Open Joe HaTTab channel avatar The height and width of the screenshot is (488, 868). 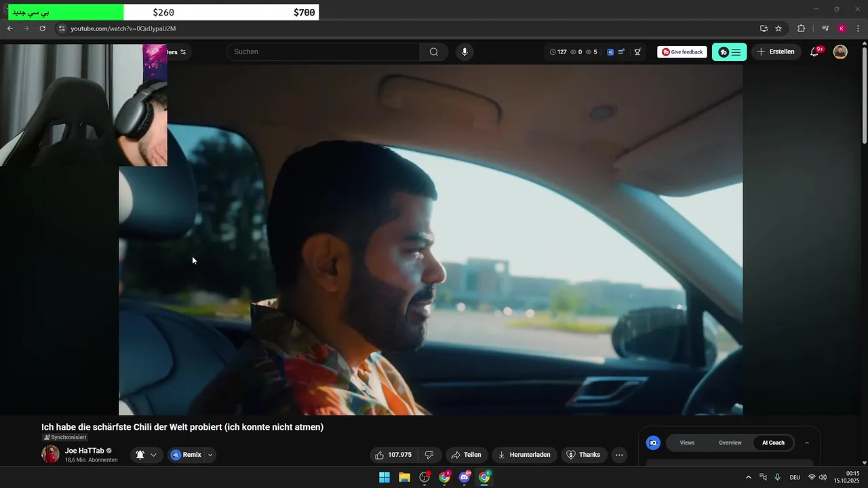51,454
